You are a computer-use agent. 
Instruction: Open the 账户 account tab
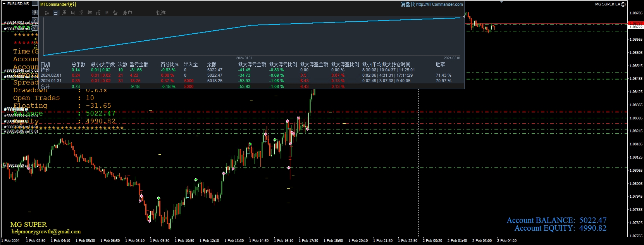(127, 13)
